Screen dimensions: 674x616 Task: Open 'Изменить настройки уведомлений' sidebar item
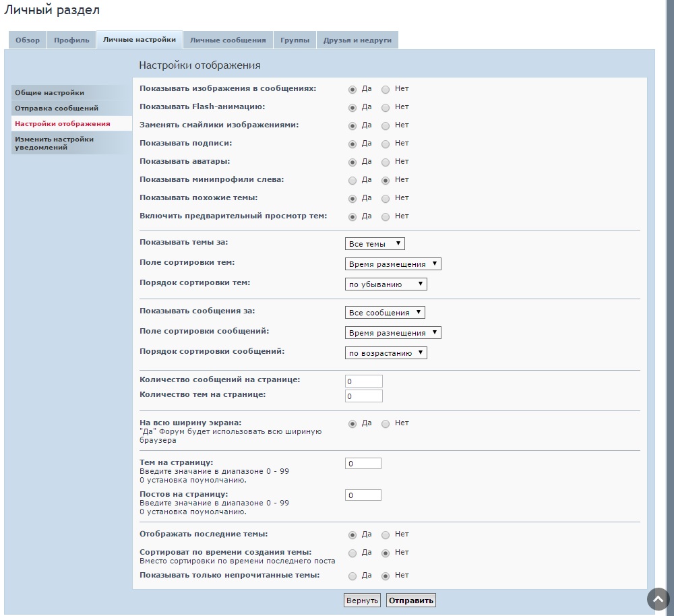[x=55, y=143]
